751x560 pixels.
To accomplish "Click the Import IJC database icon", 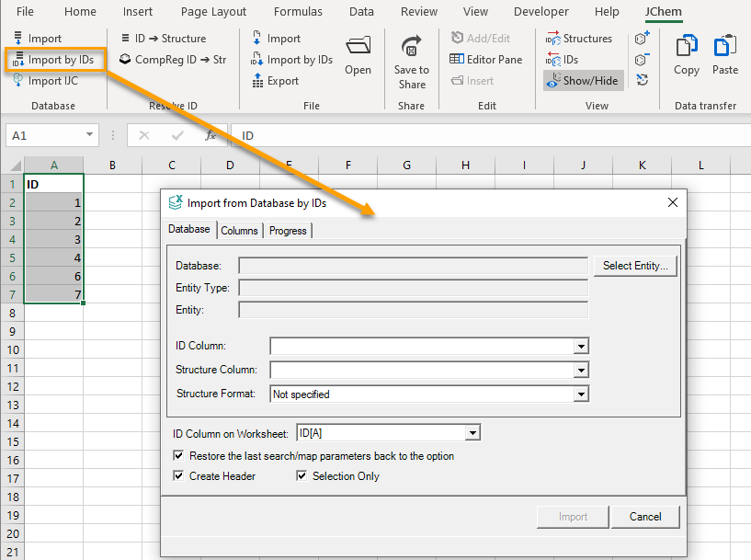I will coord(18,81).
